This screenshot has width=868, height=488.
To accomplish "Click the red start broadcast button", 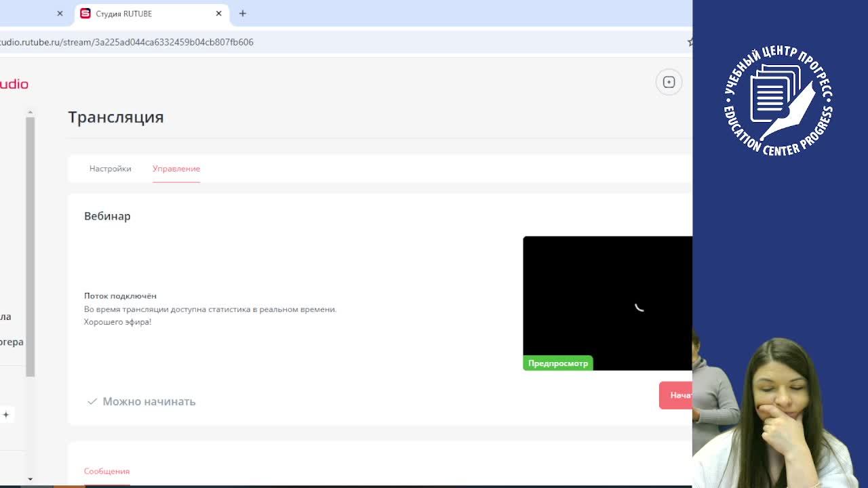I will (x=675, y=395).
